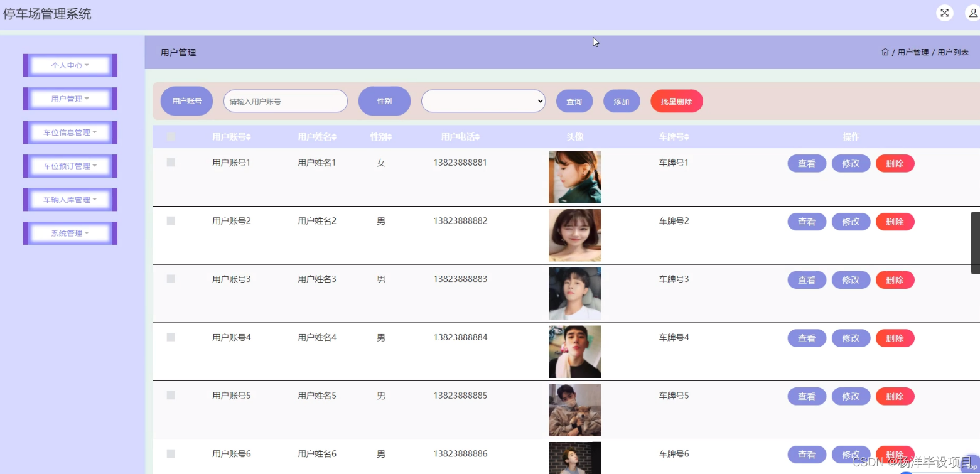980x474 pixels.
Task: Click the 请输入用户账号 input field
Action: click(285, 100)
